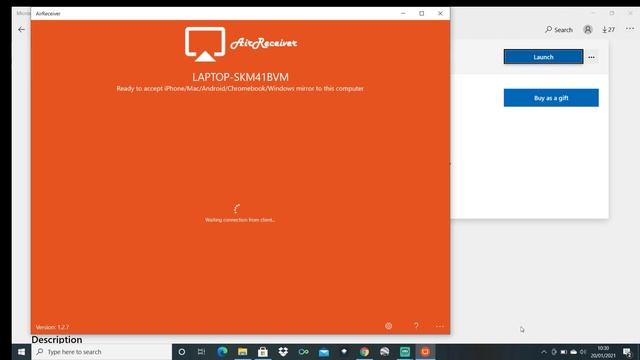The height and width of the screenshot is (360, 640).
Task: Click the 'Waiting connection from client' text
Action: pos(240,220)
